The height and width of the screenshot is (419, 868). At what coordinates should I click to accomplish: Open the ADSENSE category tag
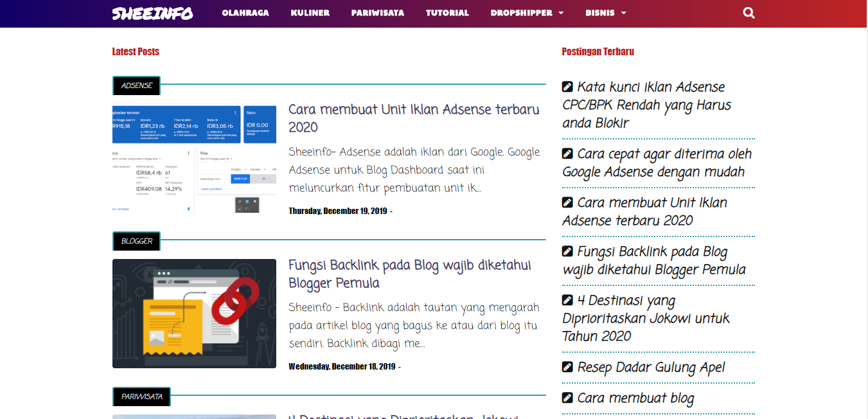(x=136, y=85)
